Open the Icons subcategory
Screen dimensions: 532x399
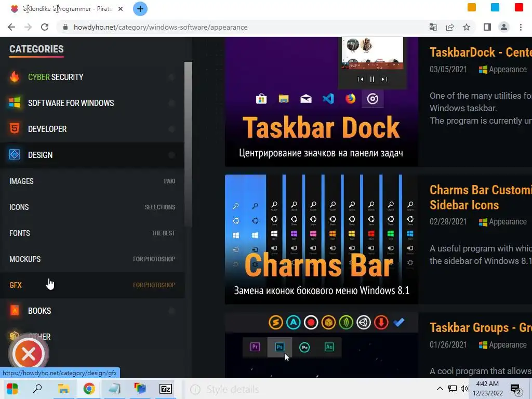[x=91, y=207]
